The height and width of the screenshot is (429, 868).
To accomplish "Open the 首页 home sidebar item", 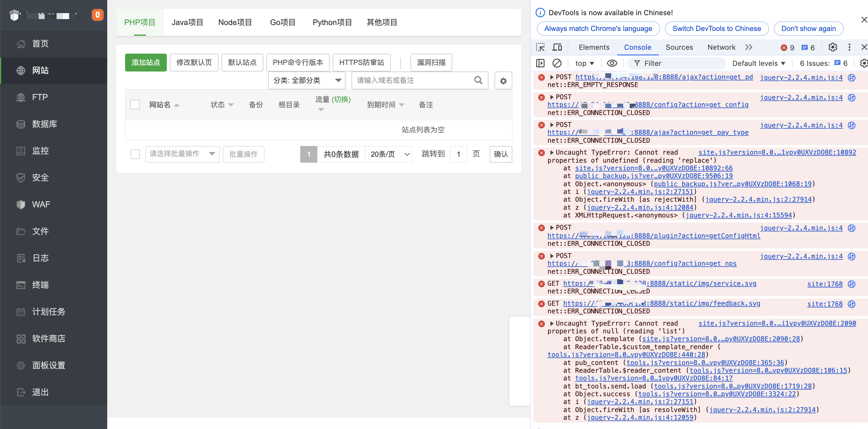I will 54,44.
